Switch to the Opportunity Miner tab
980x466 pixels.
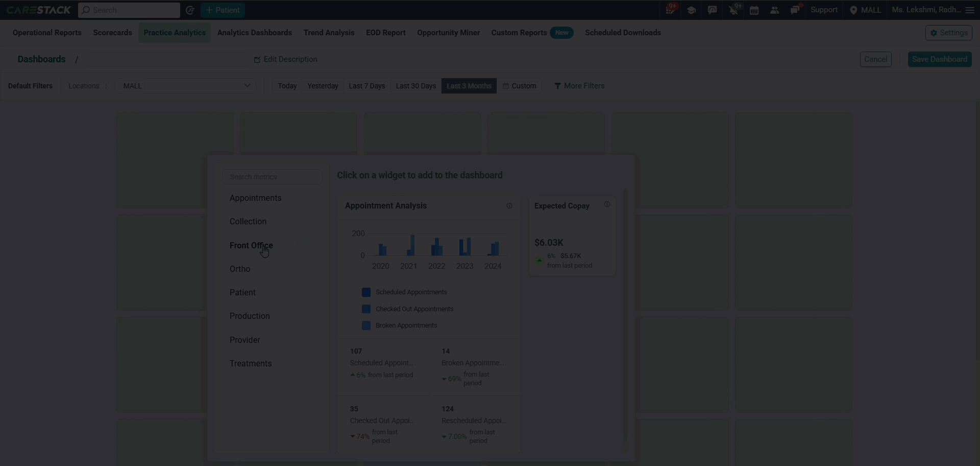(448, 33)
